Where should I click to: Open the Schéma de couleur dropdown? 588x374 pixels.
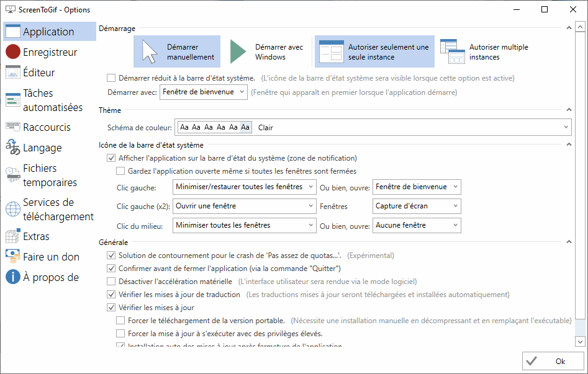(x=373, y=127)
